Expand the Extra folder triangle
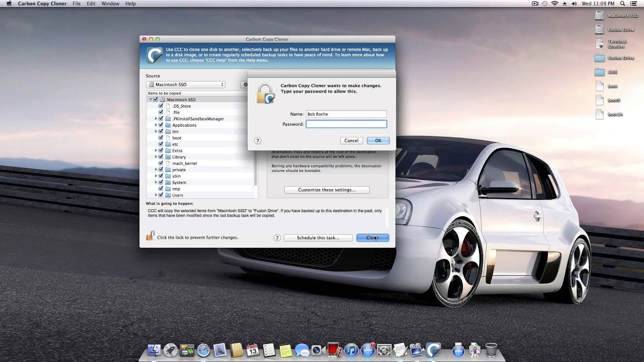 tap(156, 150)
